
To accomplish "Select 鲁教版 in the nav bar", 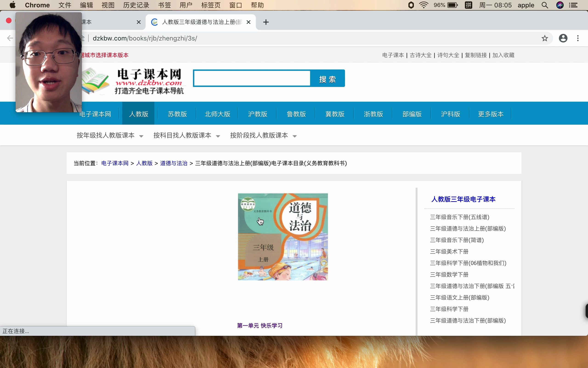I will pos(296,114).
